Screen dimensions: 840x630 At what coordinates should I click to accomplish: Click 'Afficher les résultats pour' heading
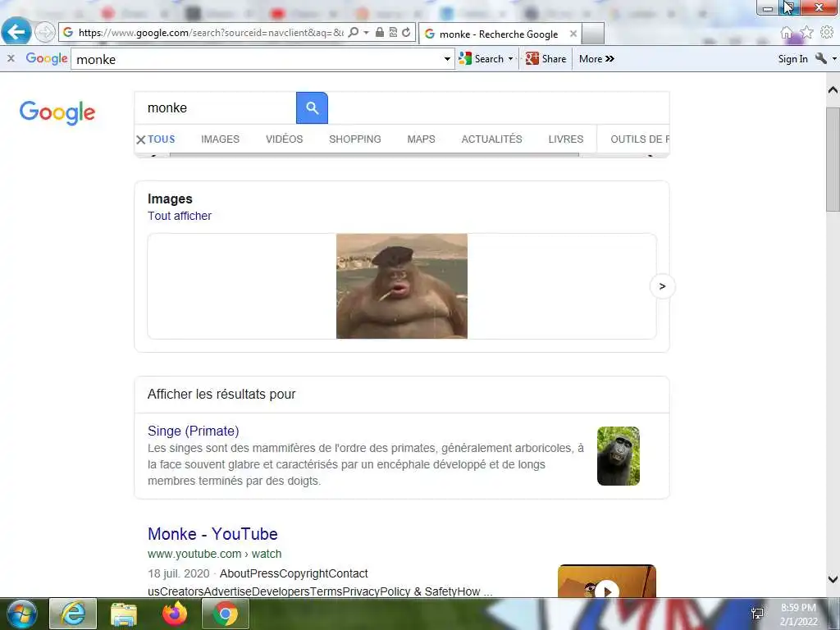[x=221, y=395]
